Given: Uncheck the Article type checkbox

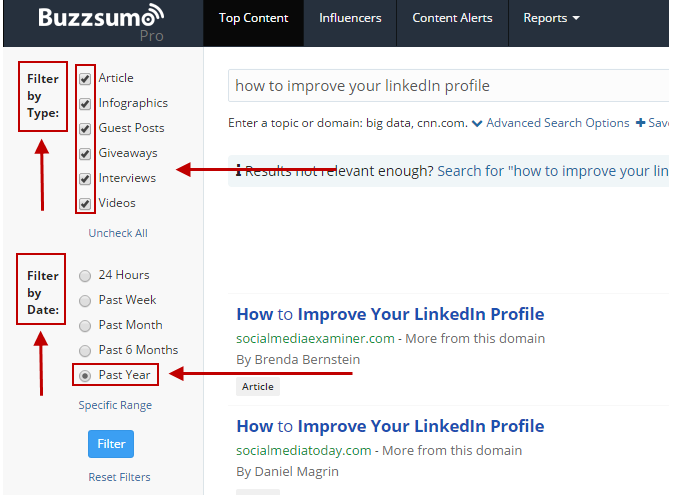Looking at the screenshot, I should pyautogui.click(x=85, y=78).
